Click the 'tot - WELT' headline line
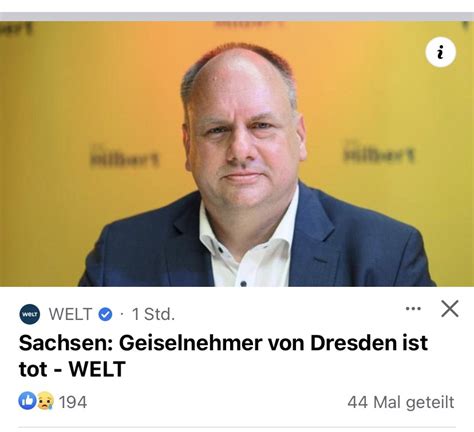 pyautogui.click(x=72, y=369)
